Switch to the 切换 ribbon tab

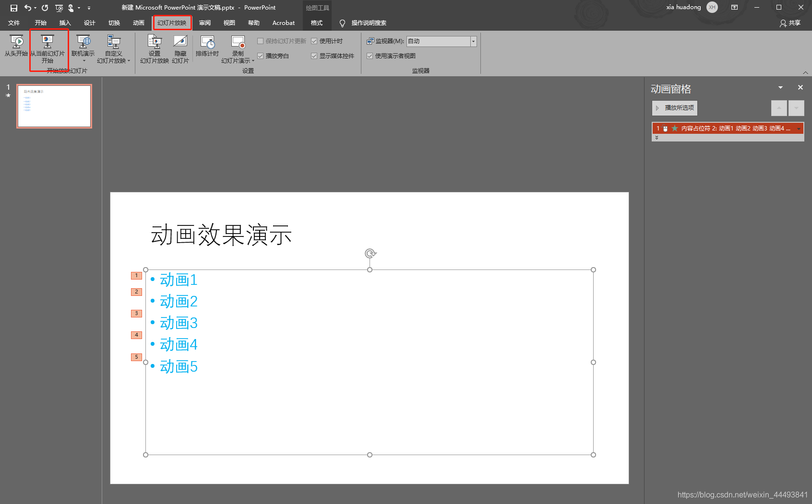114,23
